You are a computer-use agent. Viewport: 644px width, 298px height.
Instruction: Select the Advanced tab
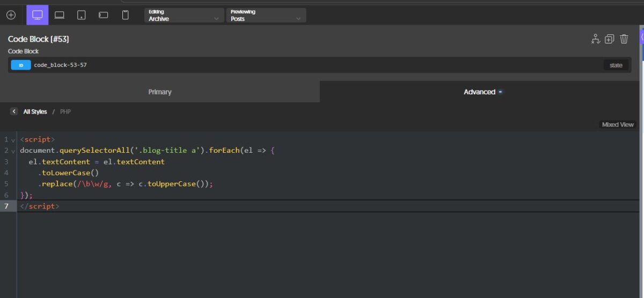479,92
